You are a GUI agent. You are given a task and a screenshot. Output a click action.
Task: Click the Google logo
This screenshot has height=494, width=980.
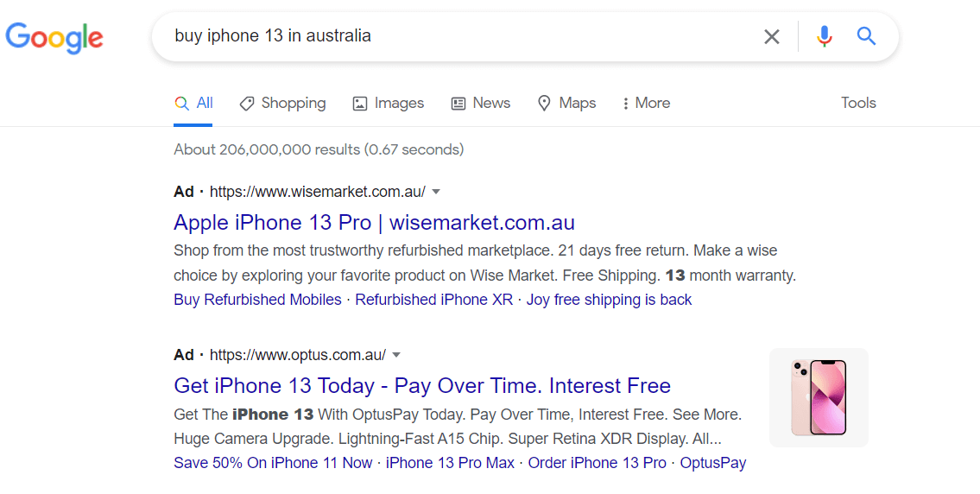tap(54, 37)
